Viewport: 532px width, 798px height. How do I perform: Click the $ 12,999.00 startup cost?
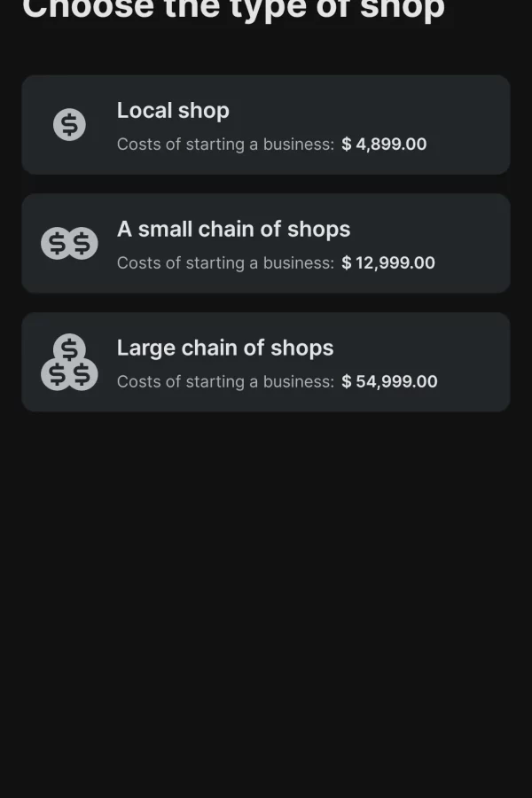(x=388, y=262)
